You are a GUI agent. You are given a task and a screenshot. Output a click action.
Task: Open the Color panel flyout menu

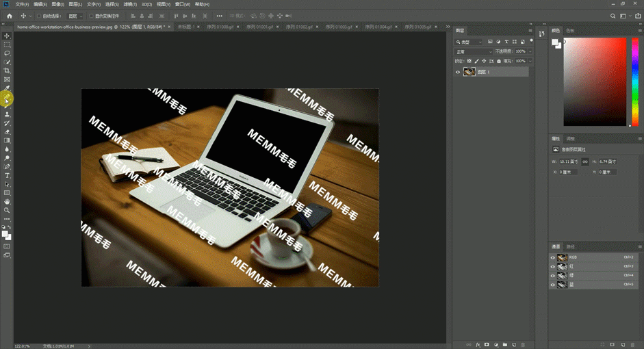point(640,30)
